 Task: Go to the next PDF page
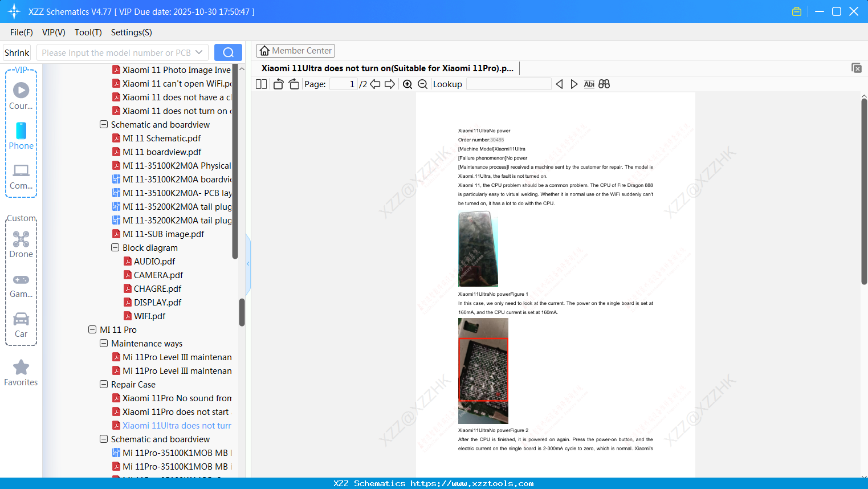[x=390, y=84]
